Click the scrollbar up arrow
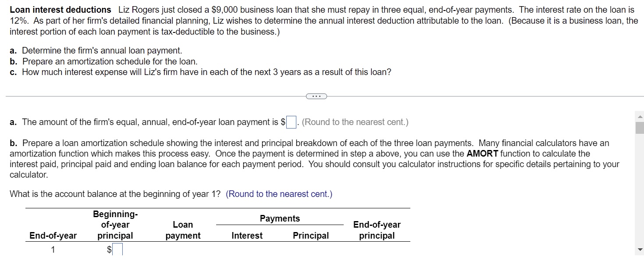 pos(640,116)
